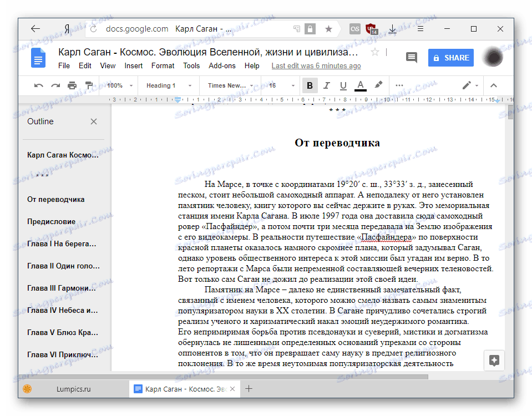
Task: Click the translate page icon in address bar
Action: [297, 29]
